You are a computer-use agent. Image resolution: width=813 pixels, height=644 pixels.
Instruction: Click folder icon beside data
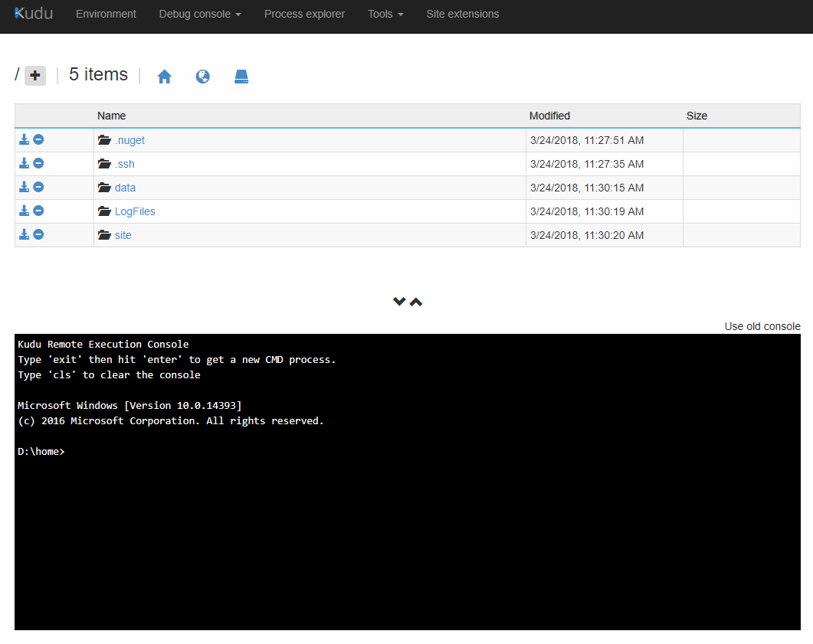[104, 187]
